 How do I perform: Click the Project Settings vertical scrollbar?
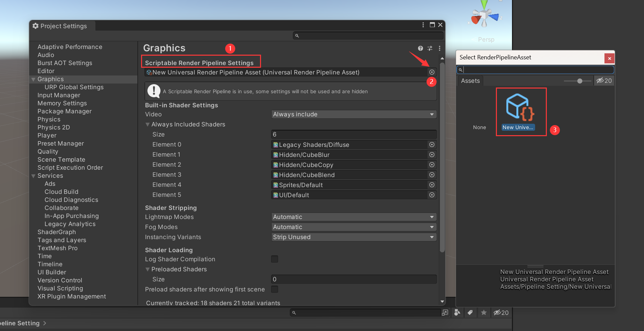click(442, 157)
